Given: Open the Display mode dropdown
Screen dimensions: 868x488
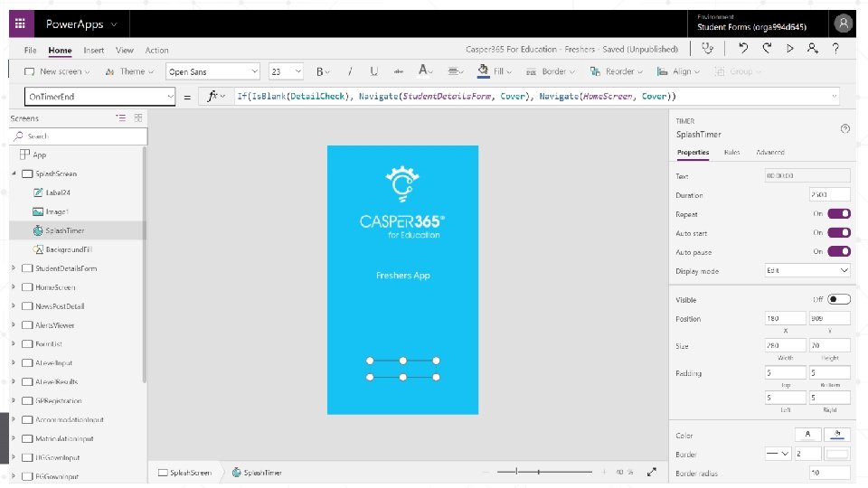Looking at the screenshot, I should pos(807,270).
